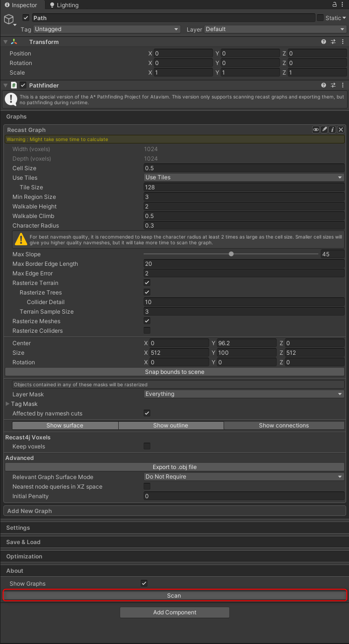The height and width of the screenshot is (644, 349).
Task: Open Pathfinder component three-dot menu
Action: pyautogui.click(x=342, y=86)
